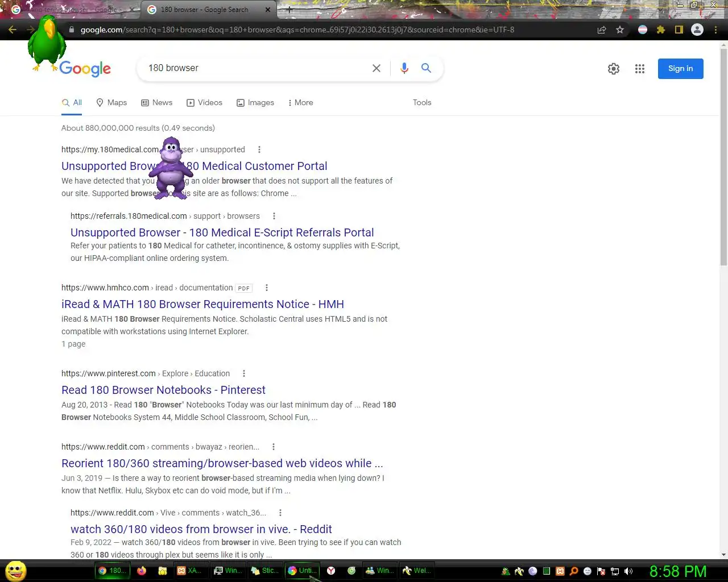728x582 pixels.
Task: Open the 180 Medical Customer Portal result
Action: click(x=195, y=166)
